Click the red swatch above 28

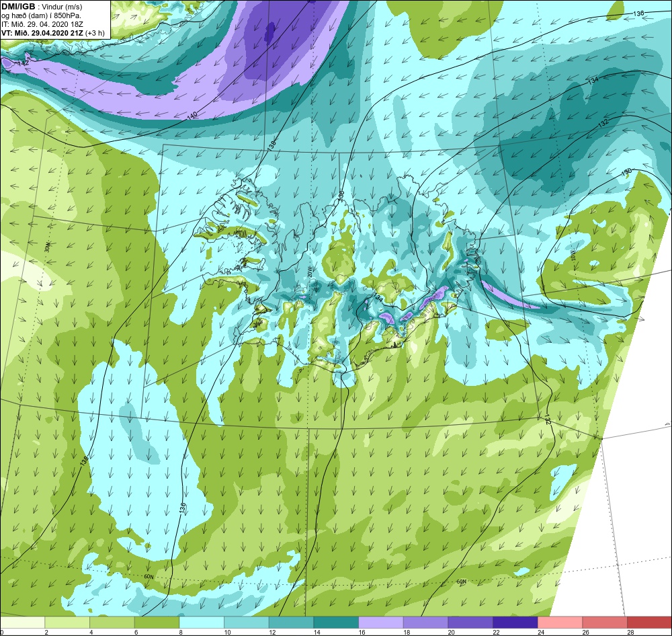coord(649,622)
